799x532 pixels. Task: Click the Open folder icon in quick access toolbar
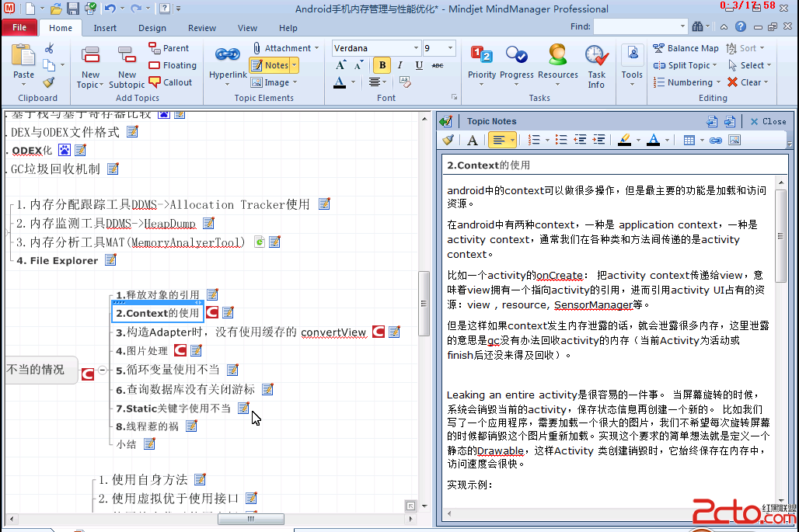[56, 8]
